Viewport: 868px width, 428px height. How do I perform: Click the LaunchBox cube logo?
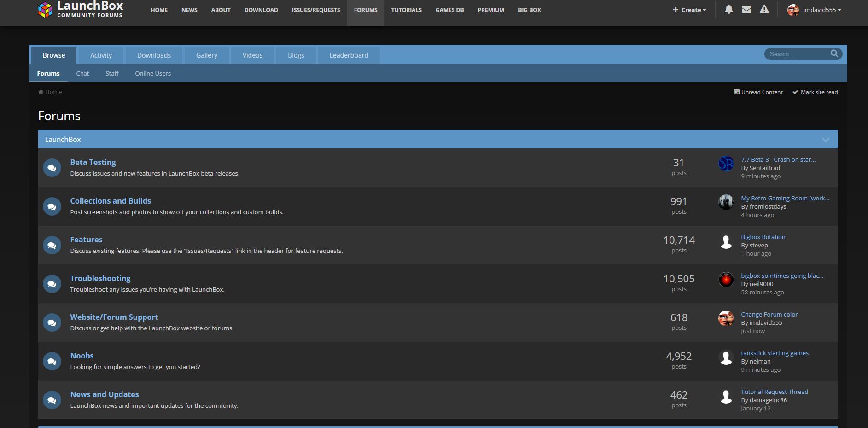coord(45,10)
